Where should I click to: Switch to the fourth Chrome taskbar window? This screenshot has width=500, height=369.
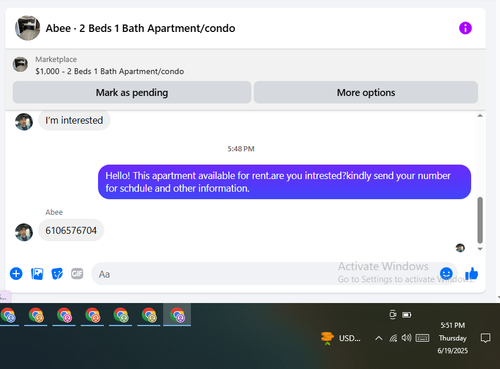pyautogui.click(x=93, y=315)
